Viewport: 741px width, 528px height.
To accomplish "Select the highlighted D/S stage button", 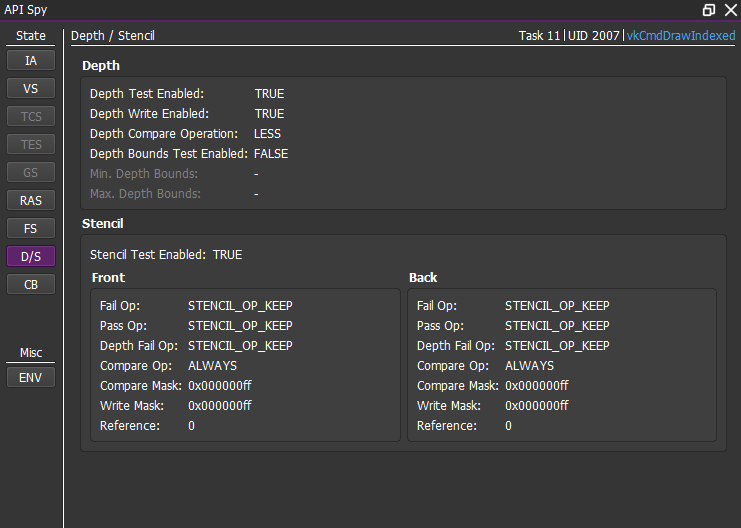I will pyautogui.click(x=31, y=256).
